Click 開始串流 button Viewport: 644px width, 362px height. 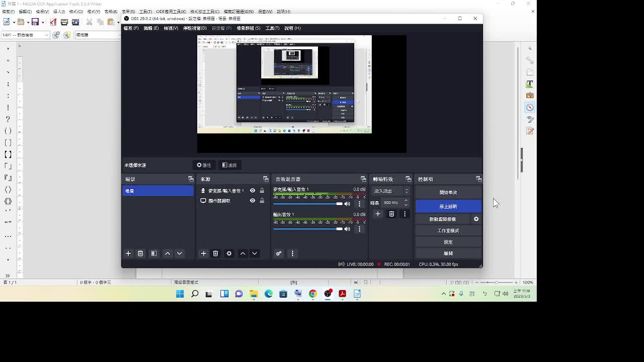coord(448,193)
